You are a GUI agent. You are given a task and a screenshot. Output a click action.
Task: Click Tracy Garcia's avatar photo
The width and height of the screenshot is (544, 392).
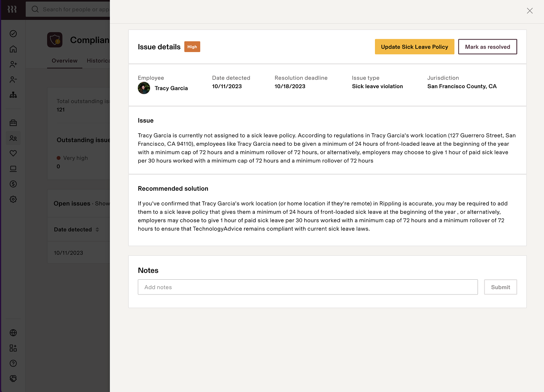[x=144, y=88]
